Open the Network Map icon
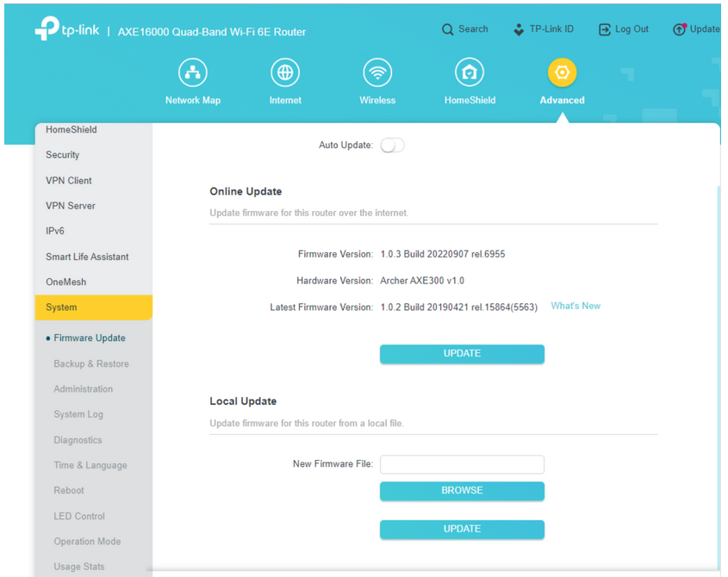This screenshot has width=728, height=577. [x=193, y=72]
